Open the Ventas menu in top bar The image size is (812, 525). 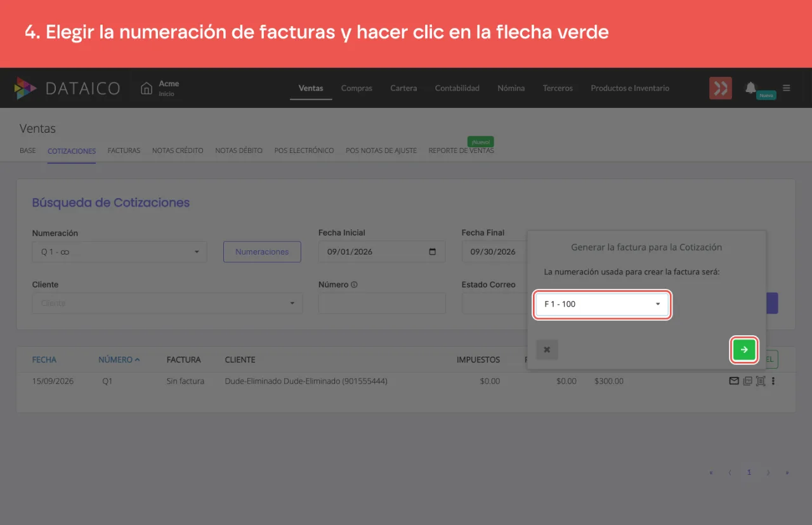[x=311, y=88]
